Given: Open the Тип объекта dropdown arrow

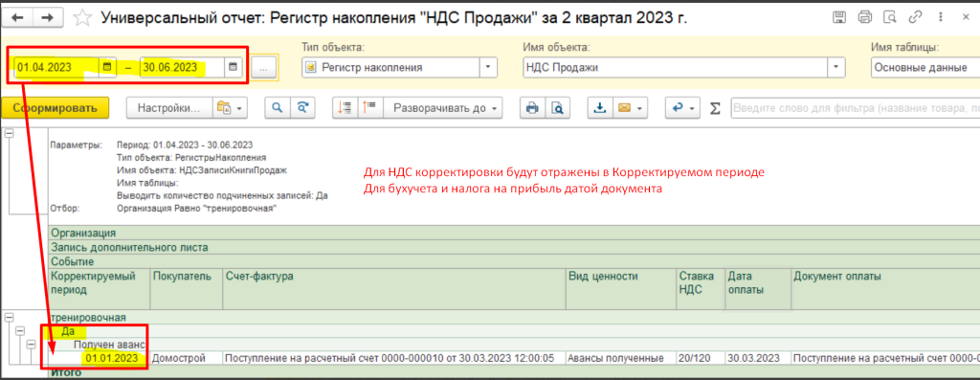Looking at the screenshot, I should point(489,68).
